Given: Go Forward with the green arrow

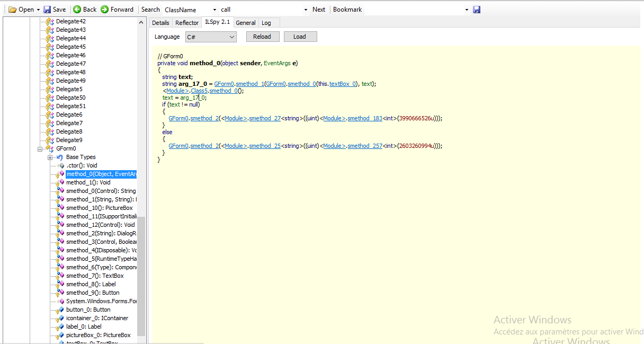Looking at the screenshot, I should [x=117, y=10].
